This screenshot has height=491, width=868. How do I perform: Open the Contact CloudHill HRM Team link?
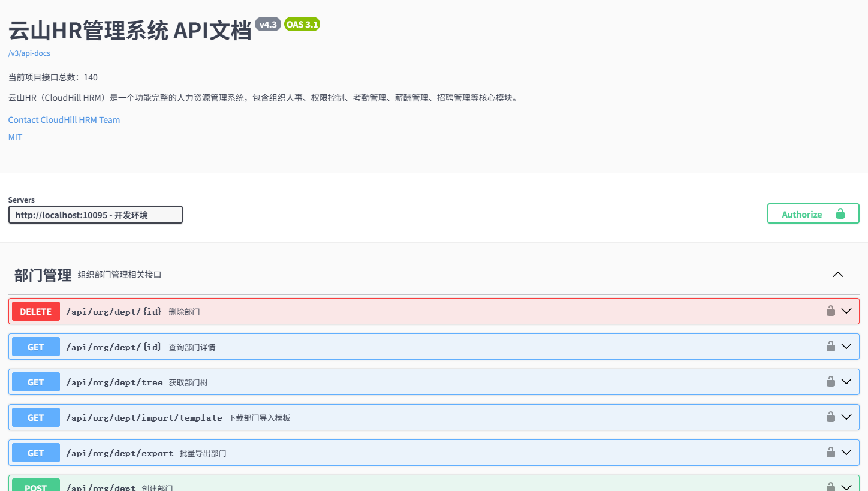(64, 120)
